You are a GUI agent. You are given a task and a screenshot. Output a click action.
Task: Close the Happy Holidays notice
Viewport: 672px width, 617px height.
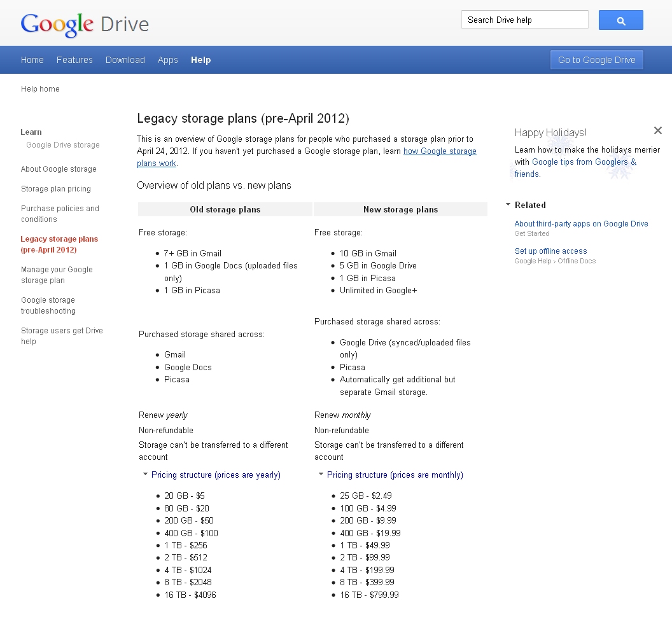pyautogui.click(x=658, y=130)
